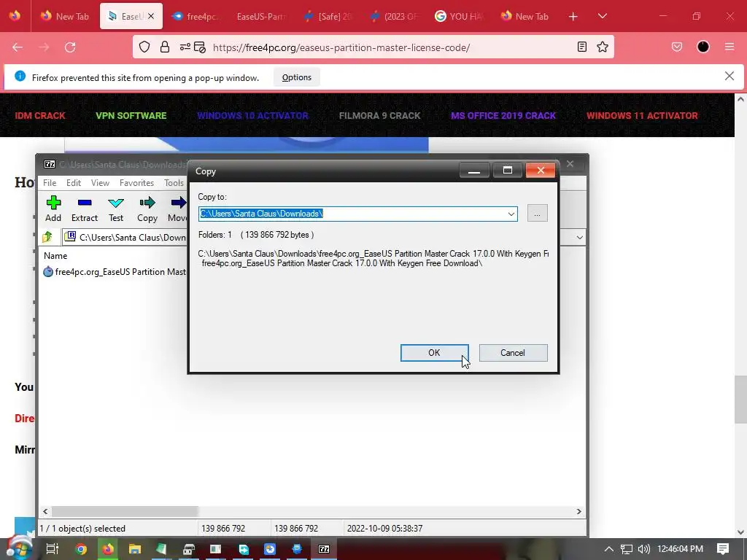Screen dimensions: 747x560
Task: Click the Firefox account avatar icon
Action: click(703, 47)
